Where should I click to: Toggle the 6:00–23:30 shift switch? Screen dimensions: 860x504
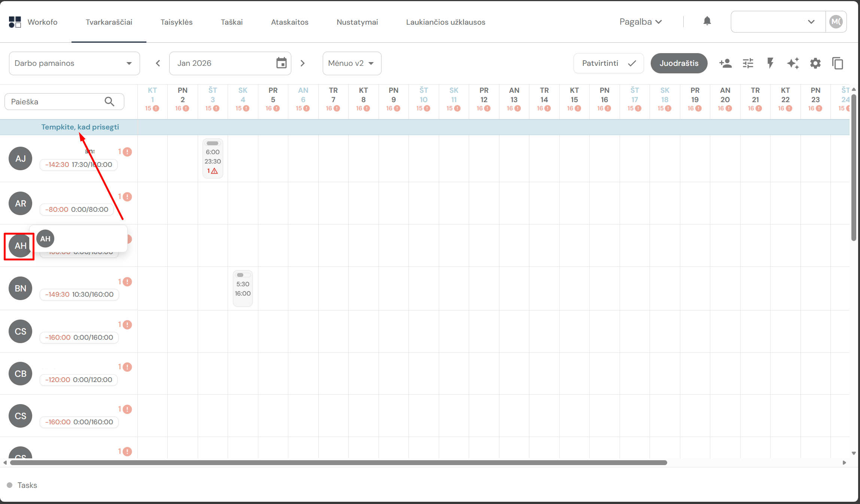(212, 143)
